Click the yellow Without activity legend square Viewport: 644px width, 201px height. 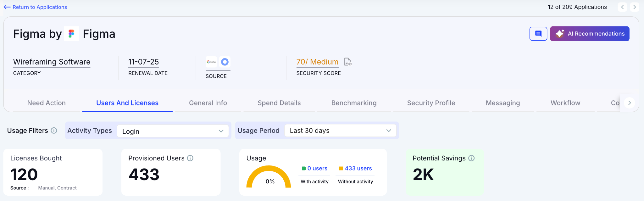(341, 168)
